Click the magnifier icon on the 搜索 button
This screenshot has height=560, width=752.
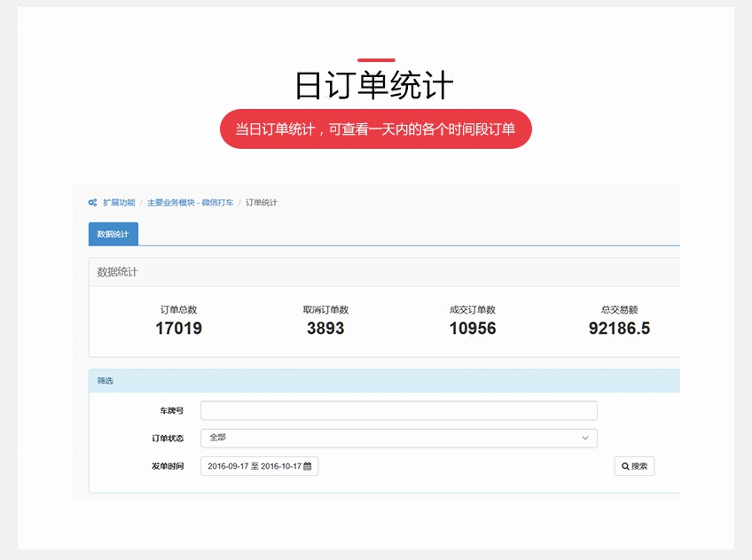coord(625,466)
